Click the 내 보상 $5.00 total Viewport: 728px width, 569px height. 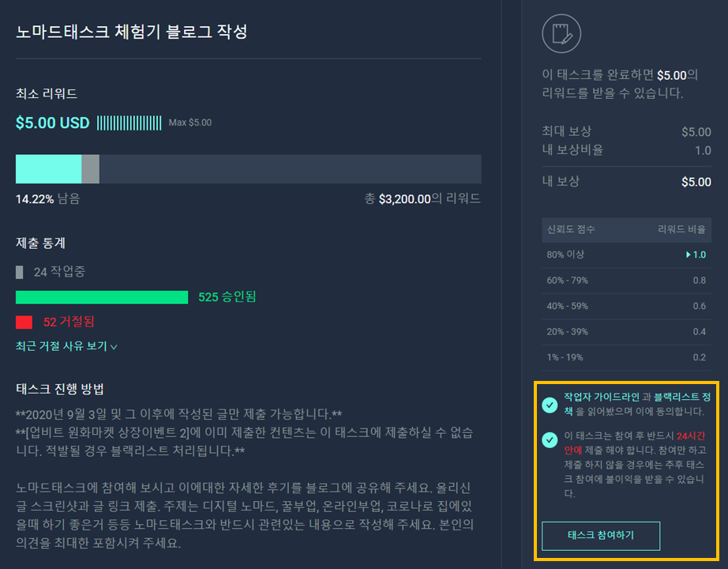(x=626, y=182)
